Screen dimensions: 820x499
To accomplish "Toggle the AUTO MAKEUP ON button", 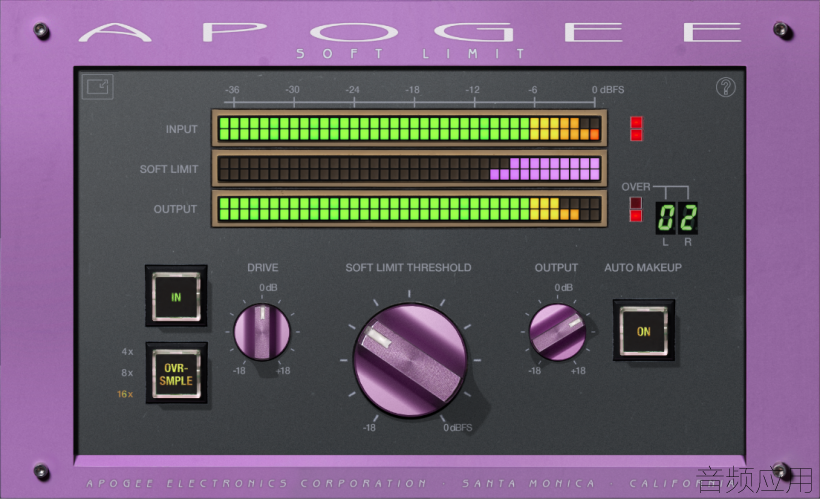I will (x=644, y=331).
